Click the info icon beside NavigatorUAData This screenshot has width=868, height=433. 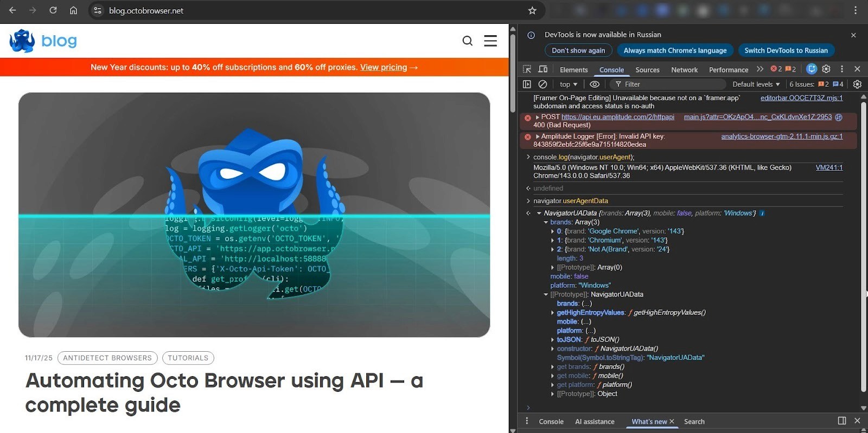point(762,214)
